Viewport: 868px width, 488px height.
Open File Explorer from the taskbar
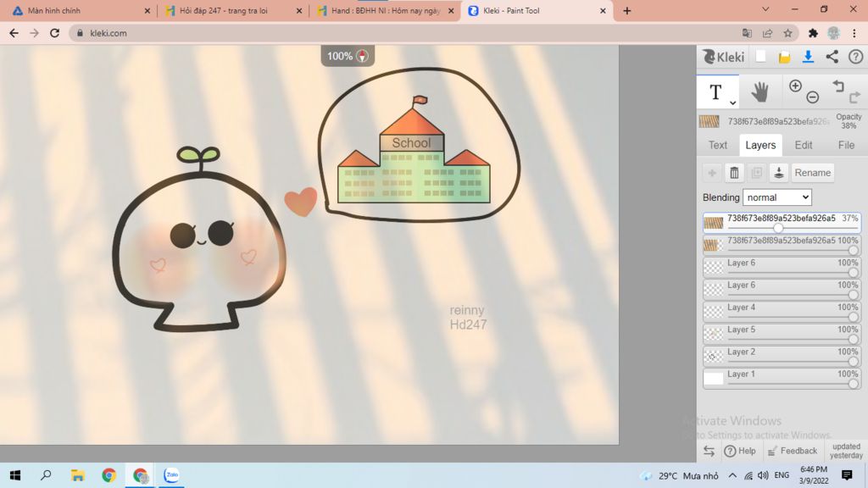77,475
